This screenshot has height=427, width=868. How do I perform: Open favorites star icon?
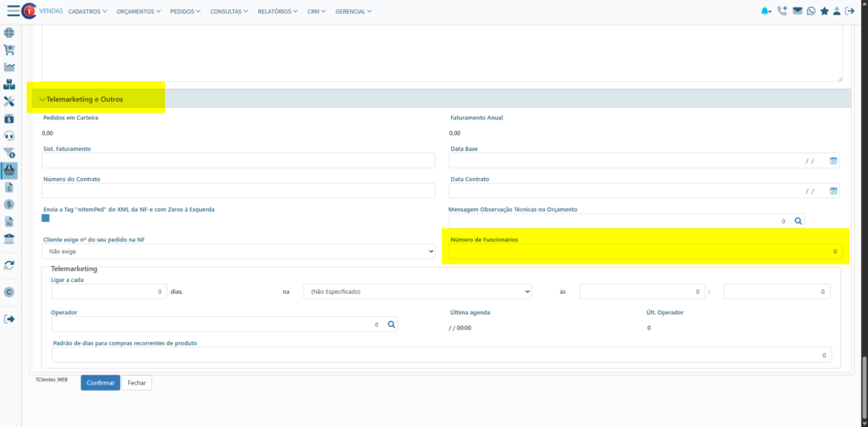[x=824, y=10]
